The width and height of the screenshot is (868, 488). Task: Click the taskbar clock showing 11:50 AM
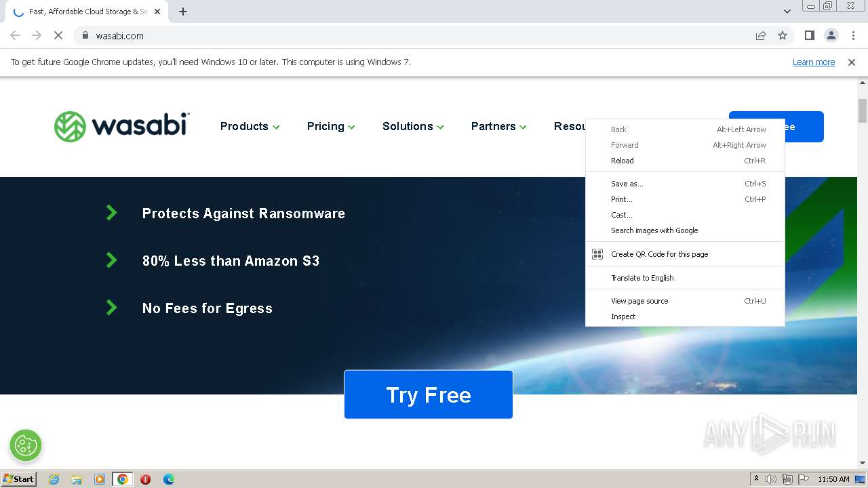833,479
